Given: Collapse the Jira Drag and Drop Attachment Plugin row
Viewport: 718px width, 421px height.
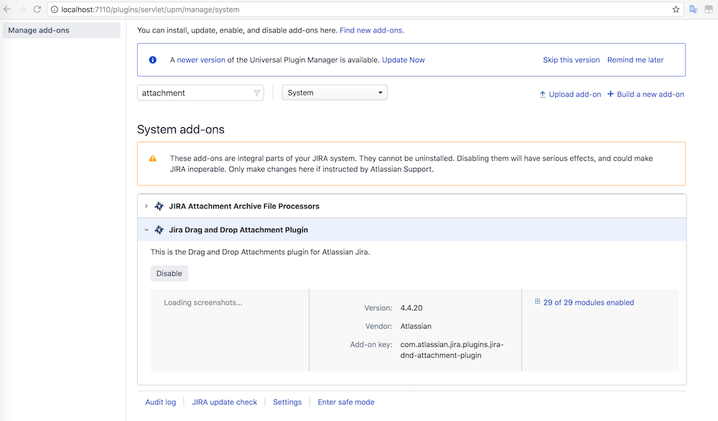Looking at the screenshot, I should pyautogui.click(x=146, y=230).
